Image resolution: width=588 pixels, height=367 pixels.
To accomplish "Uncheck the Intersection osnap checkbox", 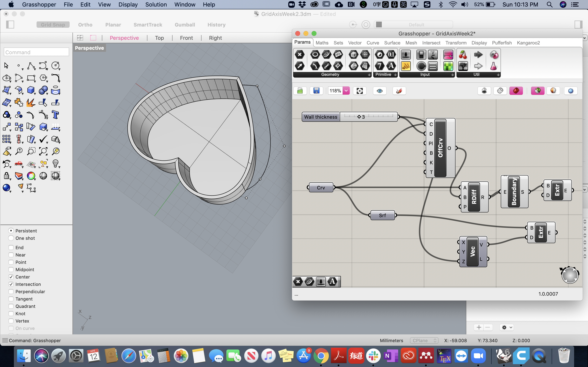I will tap(11, 284).
